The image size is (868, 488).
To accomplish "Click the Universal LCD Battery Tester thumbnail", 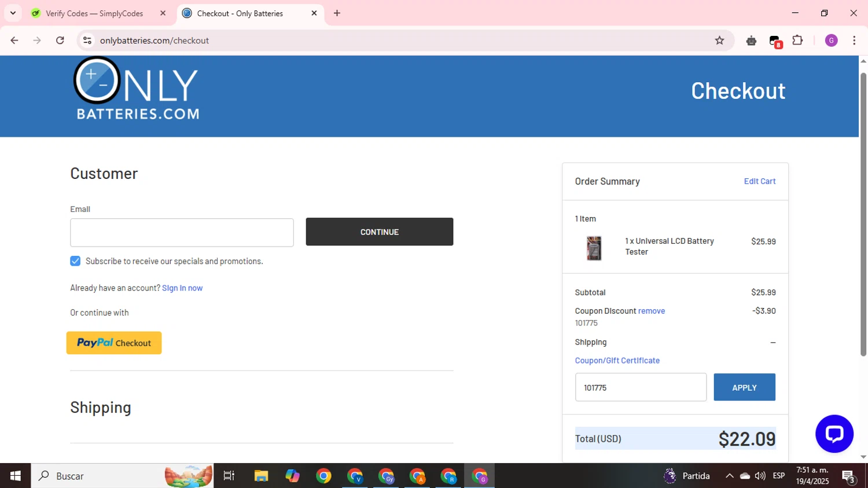I will [x=594, y=248].
